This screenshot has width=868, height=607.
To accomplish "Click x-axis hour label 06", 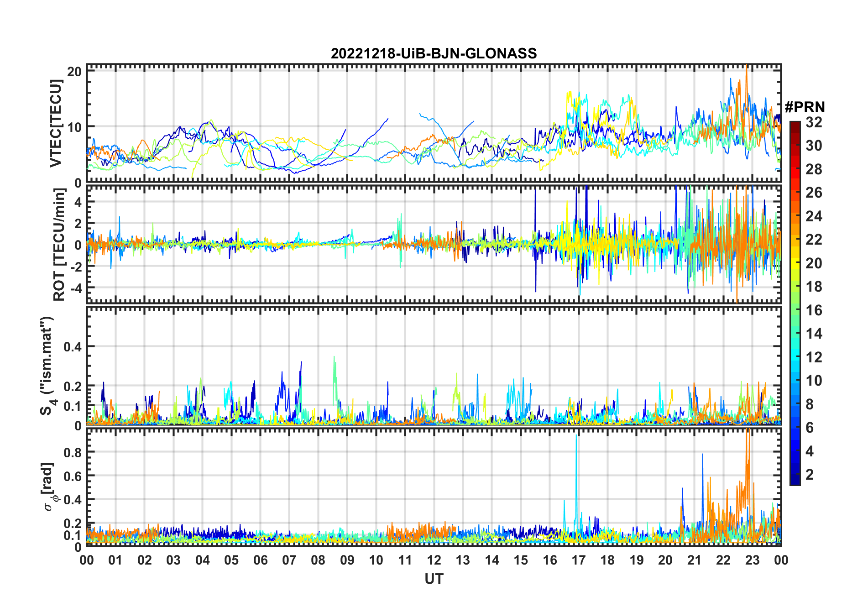I will click(260, 560).
